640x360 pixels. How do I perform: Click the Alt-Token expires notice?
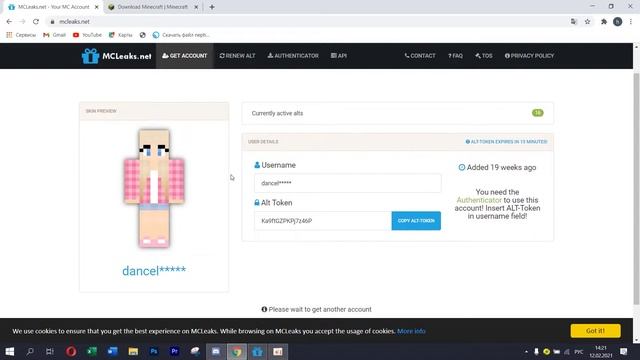pyautogui.click(x=506, y=142)
